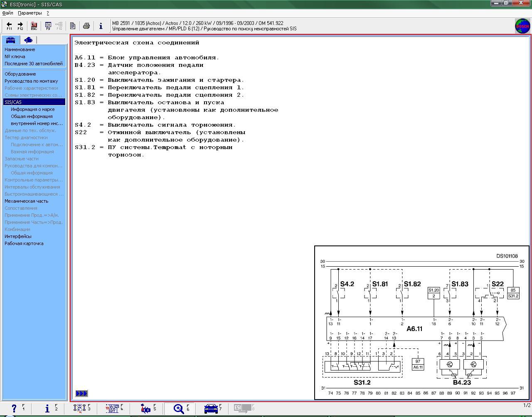The height and width of the screenshot is (417, 532).
Task: Open the Интерфейсы section
Action: click(x=18, y=236)
